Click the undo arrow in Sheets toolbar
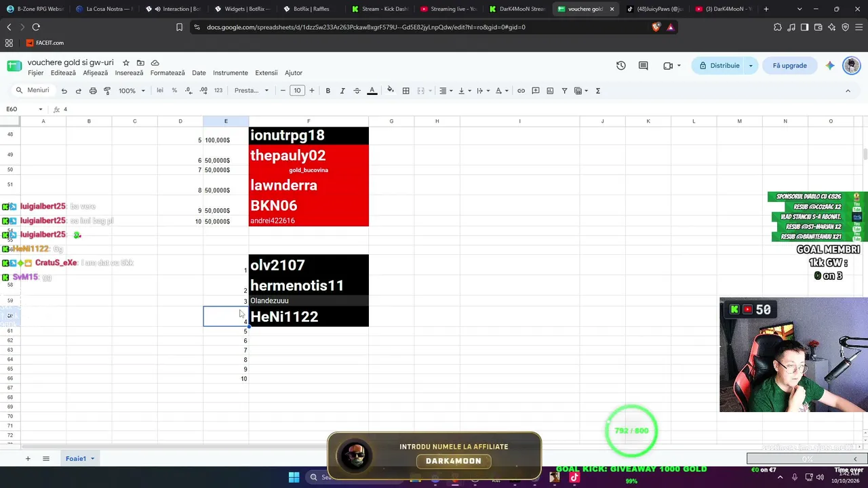 (64, 91)
